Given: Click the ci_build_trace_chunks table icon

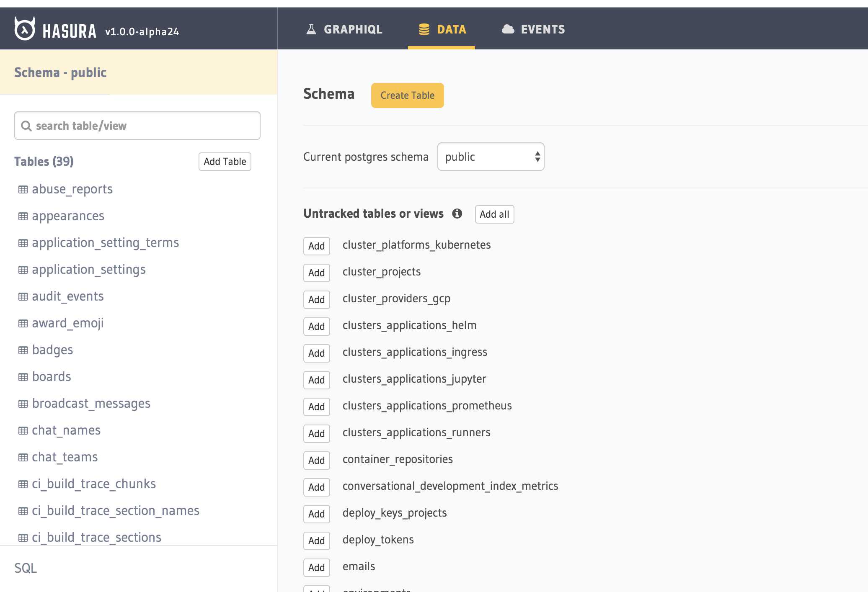Looking at the screenshot, I should (23, 484).
